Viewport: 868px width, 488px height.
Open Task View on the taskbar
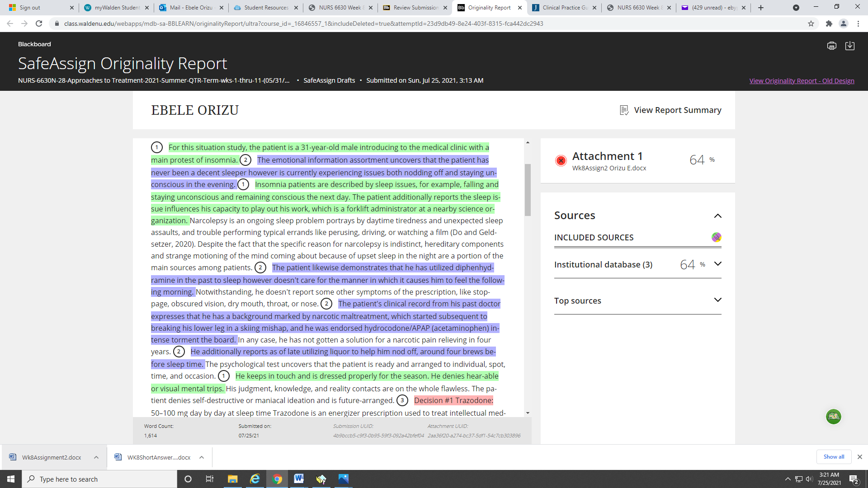(209, 479)
